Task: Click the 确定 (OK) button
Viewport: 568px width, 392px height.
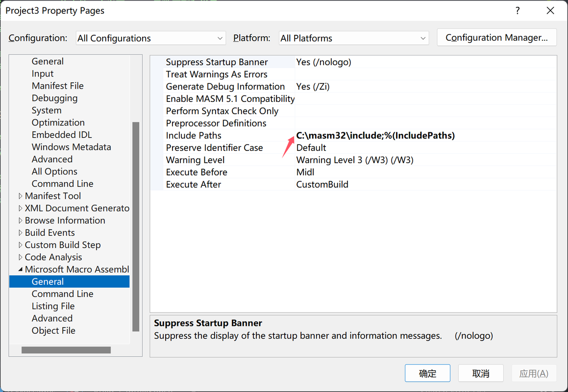Action: (427, 373)
